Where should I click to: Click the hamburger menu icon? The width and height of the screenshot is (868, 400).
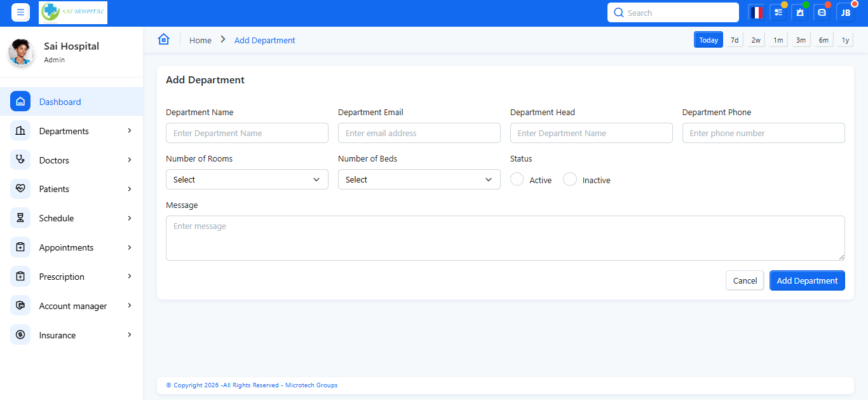pyautogui.click(x=20, y=13)
